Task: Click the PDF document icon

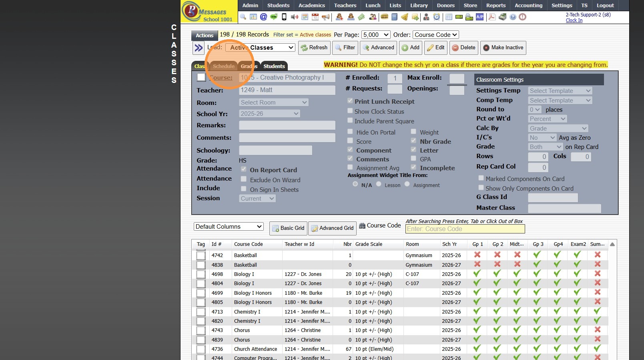Action: [x=492, y=17]
